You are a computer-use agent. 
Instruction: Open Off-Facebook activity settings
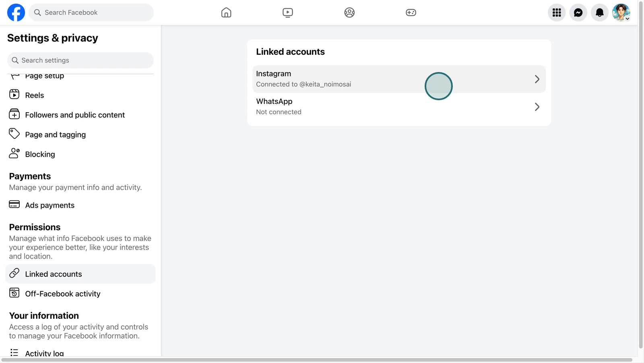click(80, 294)
